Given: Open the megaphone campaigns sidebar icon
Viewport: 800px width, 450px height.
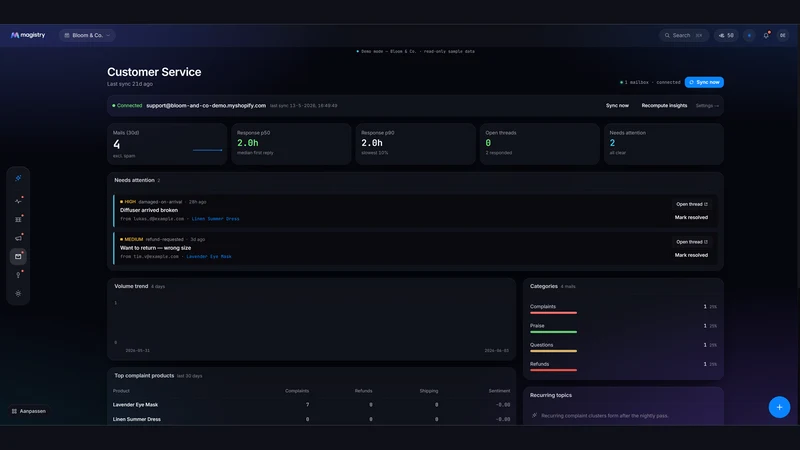Looking at the screenshot, I should point(18,238).
